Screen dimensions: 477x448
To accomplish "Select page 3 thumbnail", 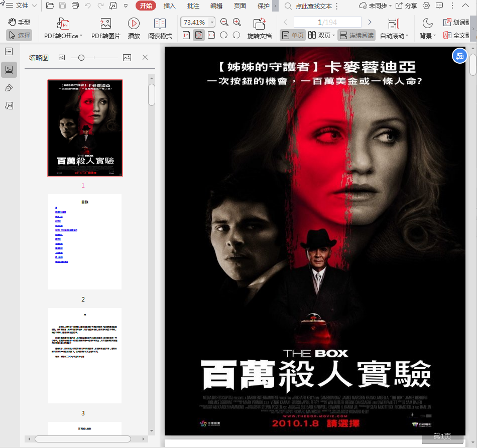I will click(85, 356).
